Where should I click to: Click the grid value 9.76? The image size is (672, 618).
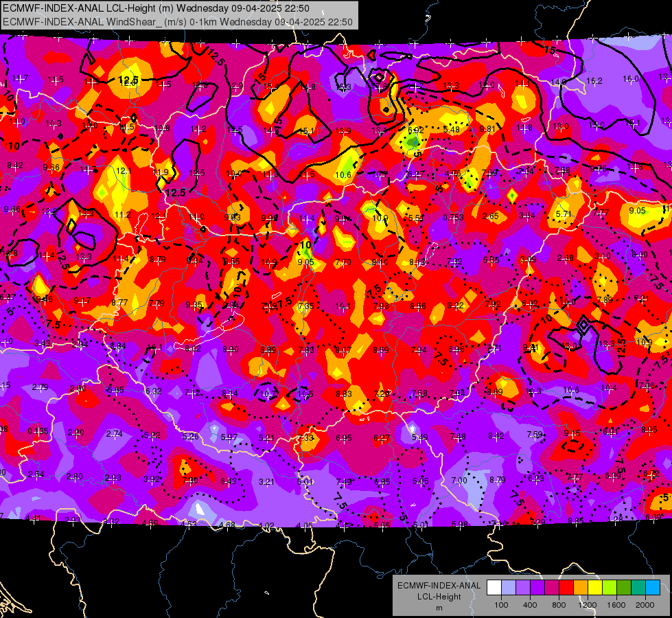(598, 168)
